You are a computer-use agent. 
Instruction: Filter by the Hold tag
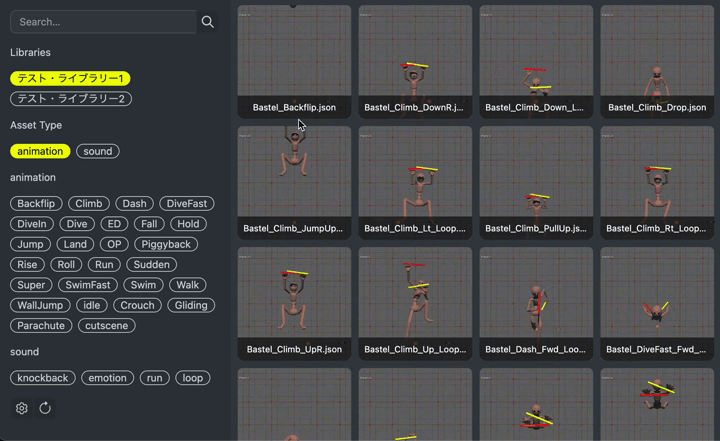188,224
